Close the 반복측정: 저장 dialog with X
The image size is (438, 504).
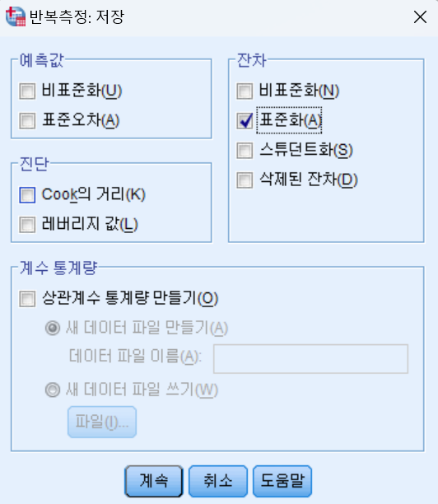pyautogui.click(x=420, y=17)
